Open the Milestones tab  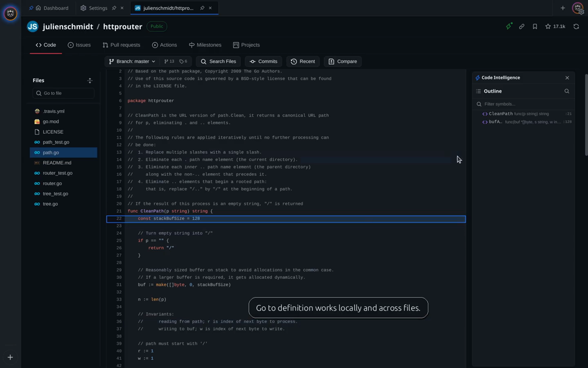tap(205, 45)
